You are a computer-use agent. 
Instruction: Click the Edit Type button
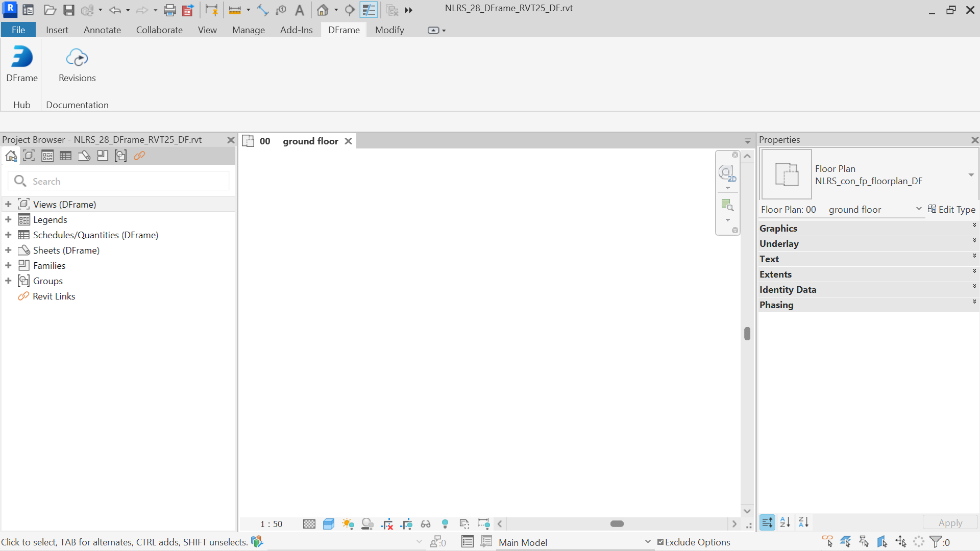coord(951,209)
